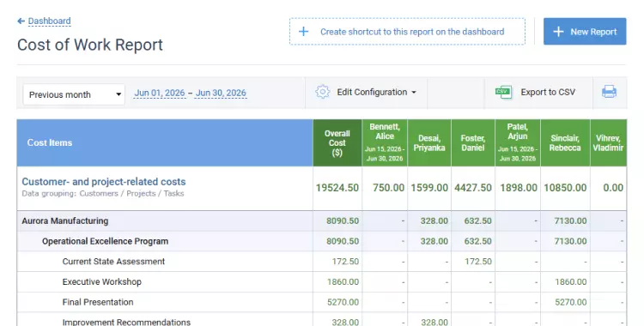Click total overall cost 19524.50
This screenshot has height=326, width=644.
(x=337, y=188)
